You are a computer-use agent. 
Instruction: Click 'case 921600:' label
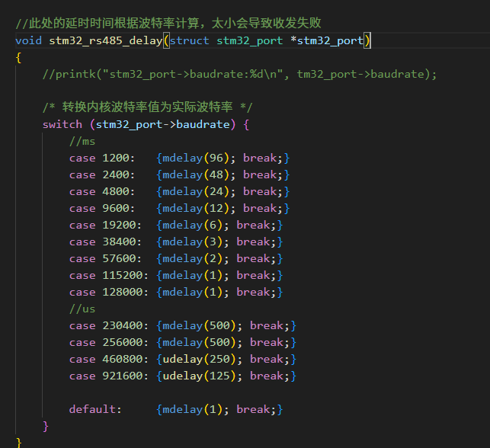point(109,376)
